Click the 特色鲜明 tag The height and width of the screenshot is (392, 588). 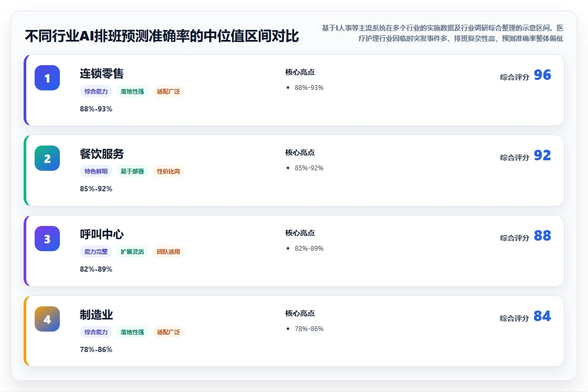click(x=96, y=171)
